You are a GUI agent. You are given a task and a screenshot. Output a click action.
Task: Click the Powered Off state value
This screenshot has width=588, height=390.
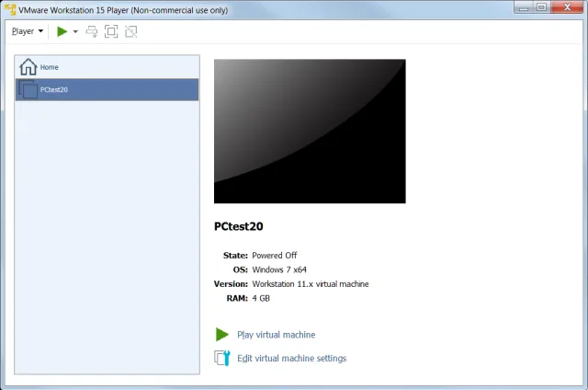(x=275, y=256)
